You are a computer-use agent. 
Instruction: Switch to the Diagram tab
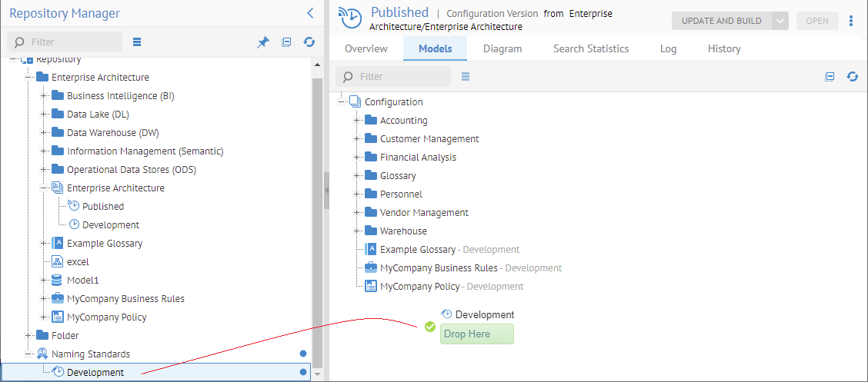502,48
